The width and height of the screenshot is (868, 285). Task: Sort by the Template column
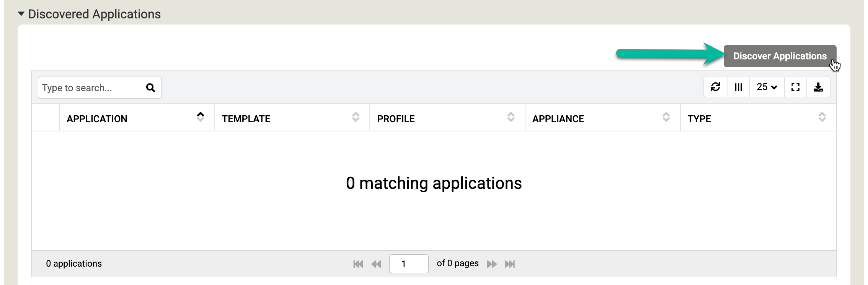click(x=246, y=119)
